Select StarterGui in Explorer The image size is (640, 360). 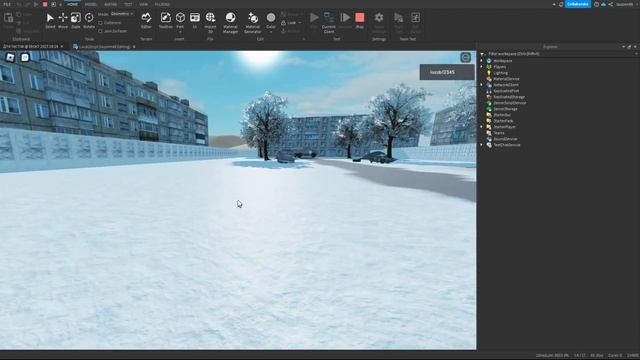pyautogui.click(x=502, y=115)
